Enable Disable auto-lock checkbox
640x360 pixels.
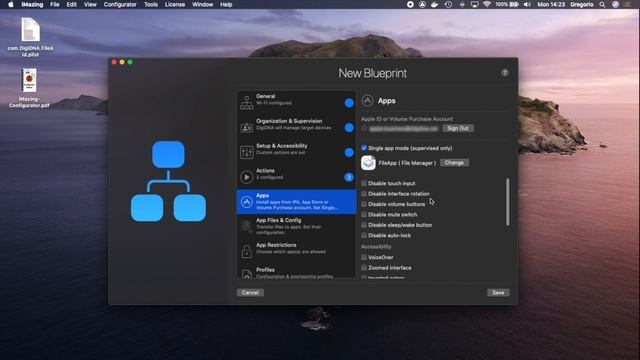tap(364, 235)
